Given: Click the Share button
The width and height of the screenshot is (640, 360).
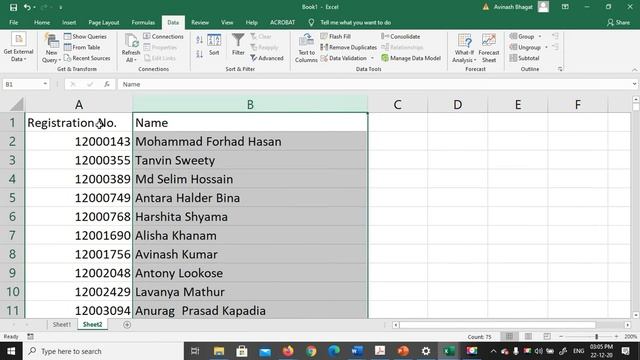Looking at the screenshot, I should point(618,22).
